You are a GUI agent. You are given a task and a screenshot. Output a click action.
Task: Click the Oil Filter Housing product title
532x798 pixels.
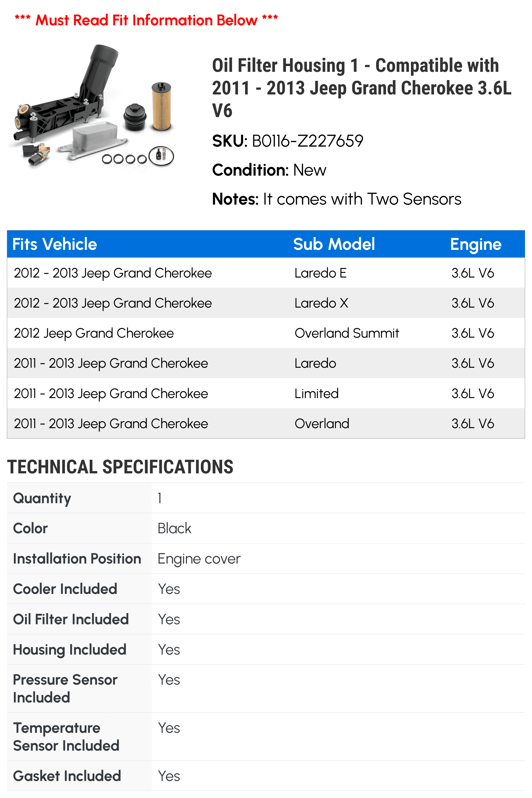(x=362, y=88)
